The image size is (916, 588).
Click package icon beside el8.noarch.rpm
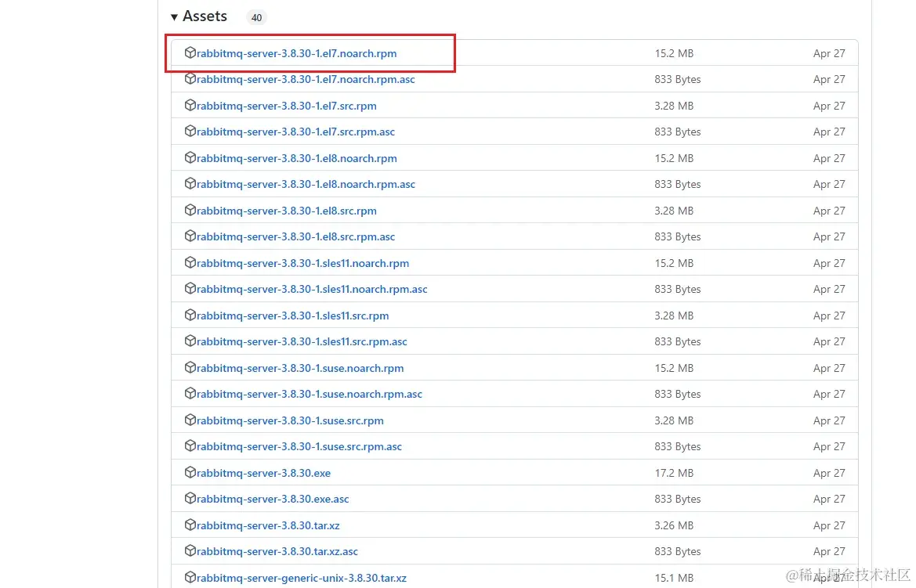coord(190,157)
